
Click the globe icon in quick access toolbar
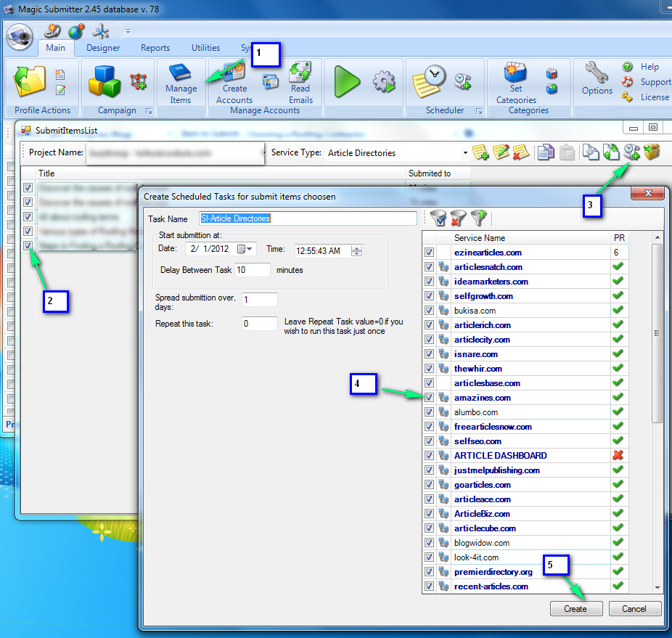pos(76,32)
